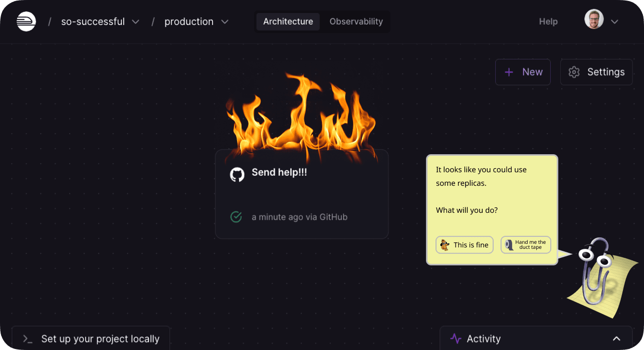Image resolution: width=644 pixels, height=350 pixels.
Task: Click the plus icon beside New
Action: coord(509,72)
